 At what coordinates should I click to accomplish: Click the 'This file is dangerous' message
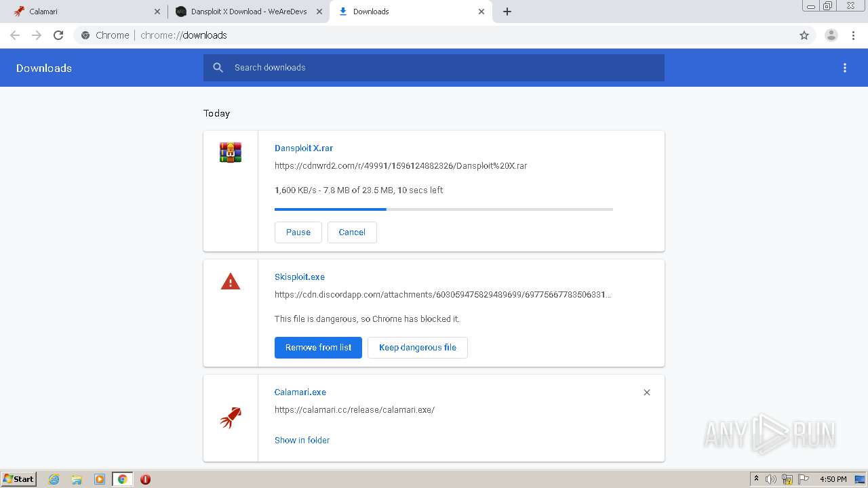click(x=367, y=319)
